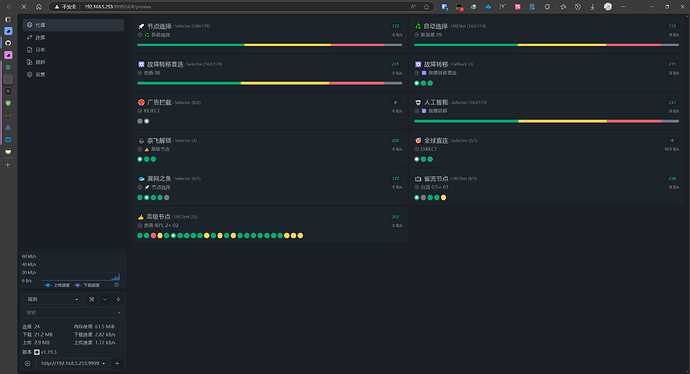Click the icon of 省流节点 group
Viewport: 690px width, 374px height.
[418, 179]
